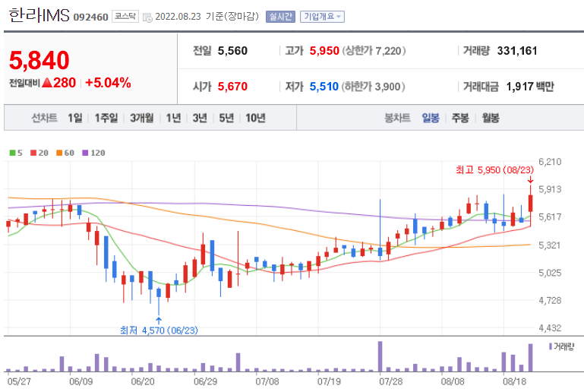This screenshot has width=584, height=392.
Task: Click the 거래량 volume legend label
Action: (563, 346)
